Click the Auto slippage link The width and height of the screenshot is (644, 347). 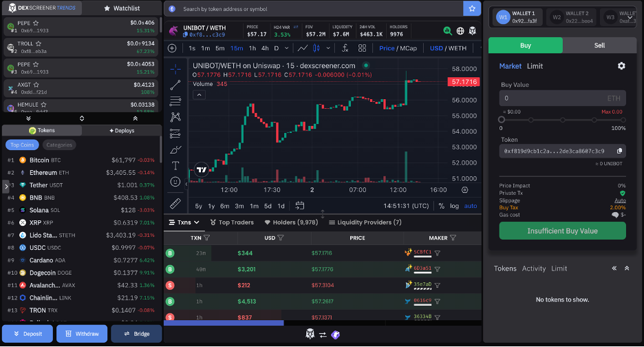(620, 200)
